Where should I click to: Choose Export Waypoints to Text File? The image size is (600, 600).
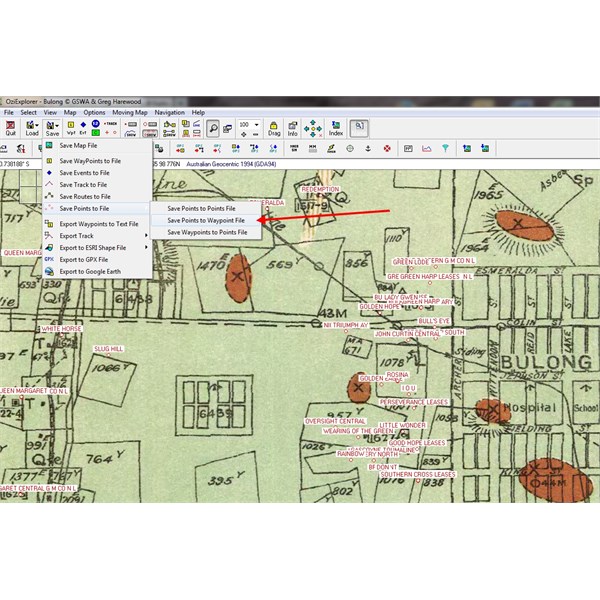click(97, 224)
